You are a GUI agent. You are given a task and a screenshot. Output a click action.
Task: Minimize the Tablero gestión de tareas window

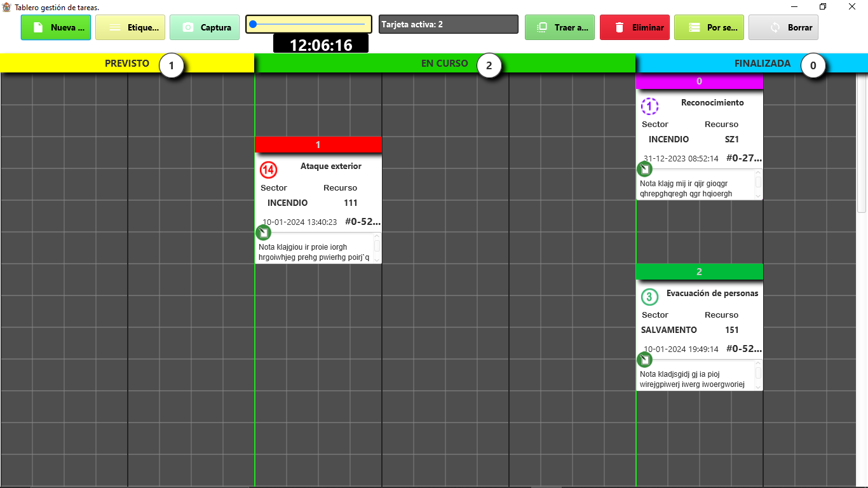[x=794, y=6]
